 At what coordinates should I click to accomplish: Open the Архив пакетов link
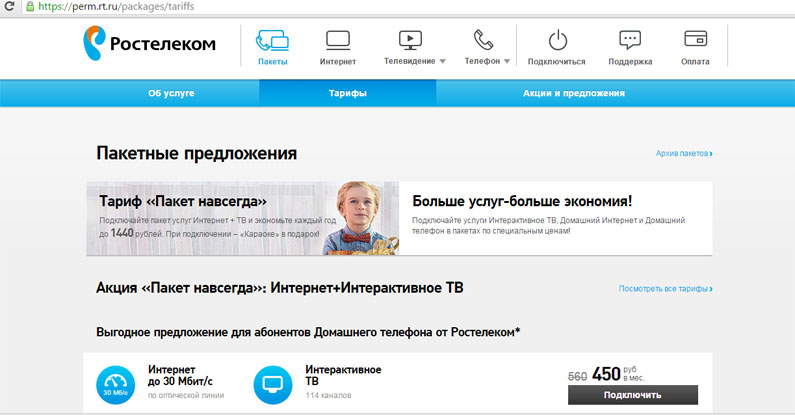pos(684,153)
